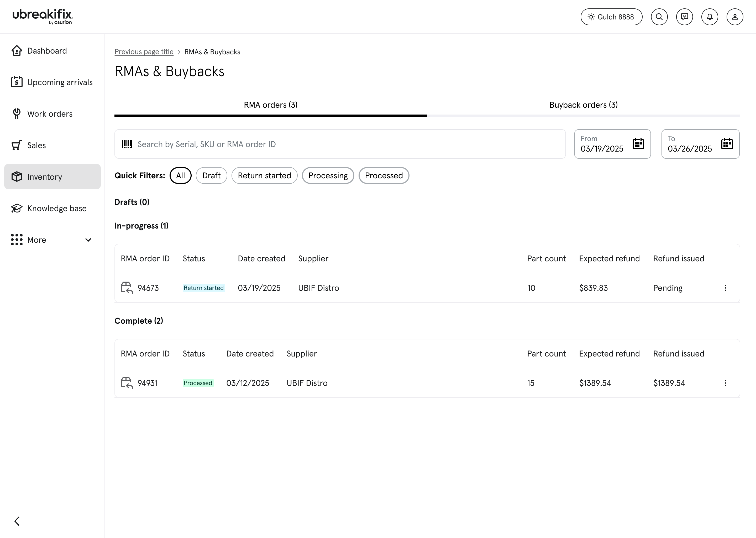Toggle the Processing quick filter
This screenshot has width=756, height=538.
328,175
